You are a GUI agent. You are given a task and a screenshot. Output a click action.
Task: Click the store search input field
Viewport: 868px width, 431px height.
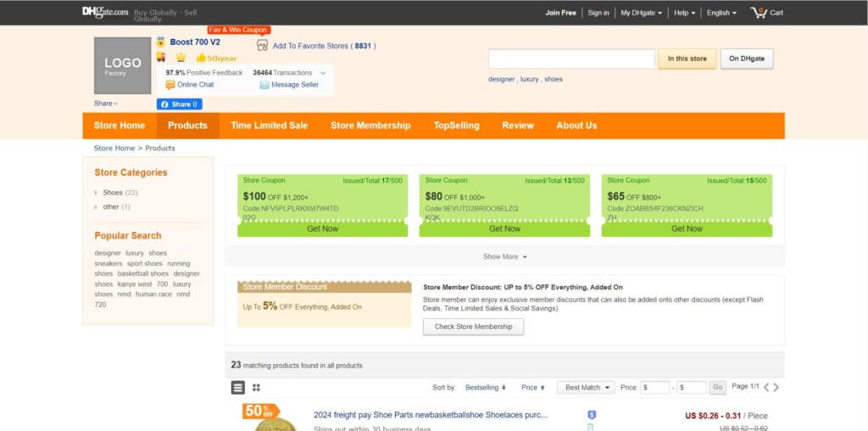[572, 59]
